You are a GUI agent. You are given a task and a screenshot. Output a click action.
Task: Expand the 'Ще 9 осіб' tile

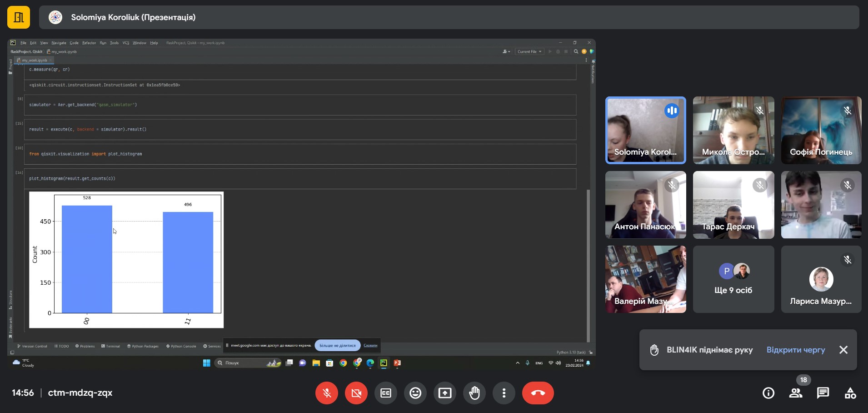click(x=733, y=279)
